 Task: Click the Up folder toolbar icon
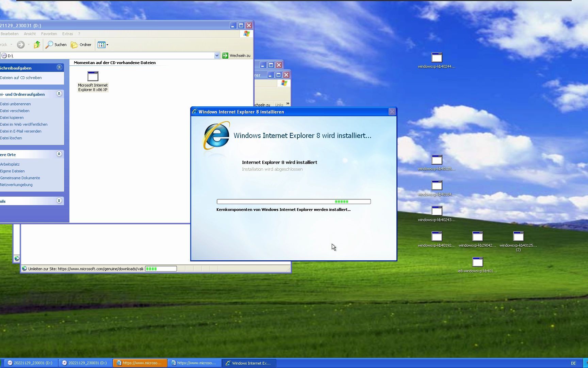(x=37, y=45)
